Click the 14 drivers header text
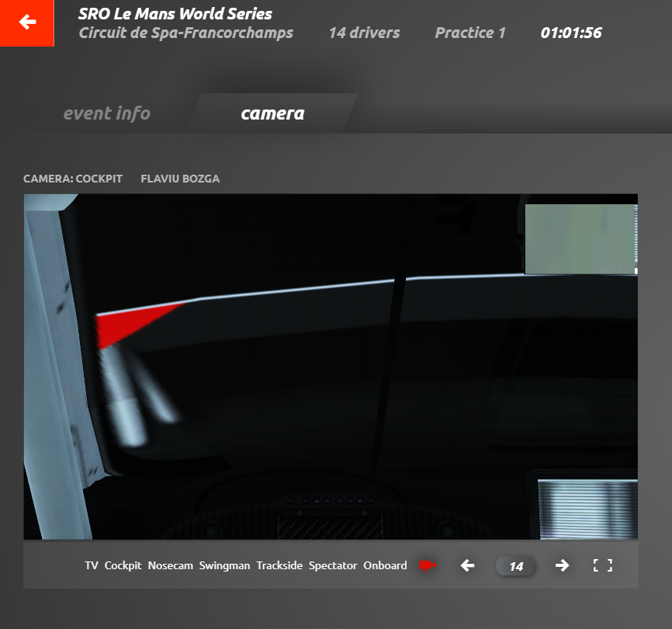Image resolution: width=672 pixels, height=629 pixels. [x=364, y=33]
